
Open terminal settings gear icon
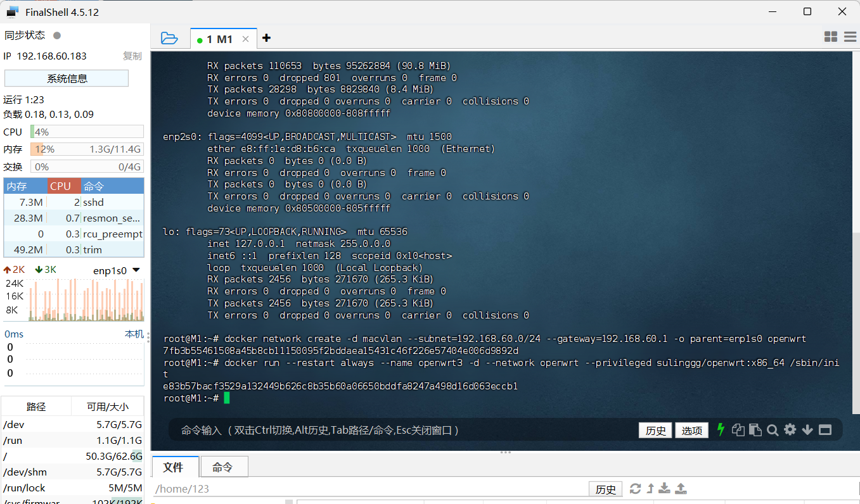tap(790, 430)
